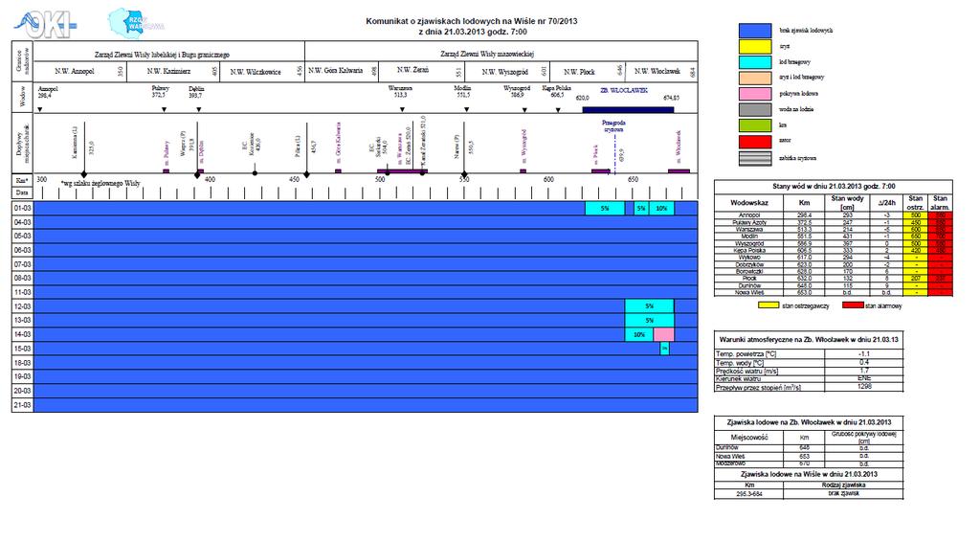Click the report title 'Komunikat o zjawiskach lodowych'
Screen dimensions: 980x542
[471, 21]
